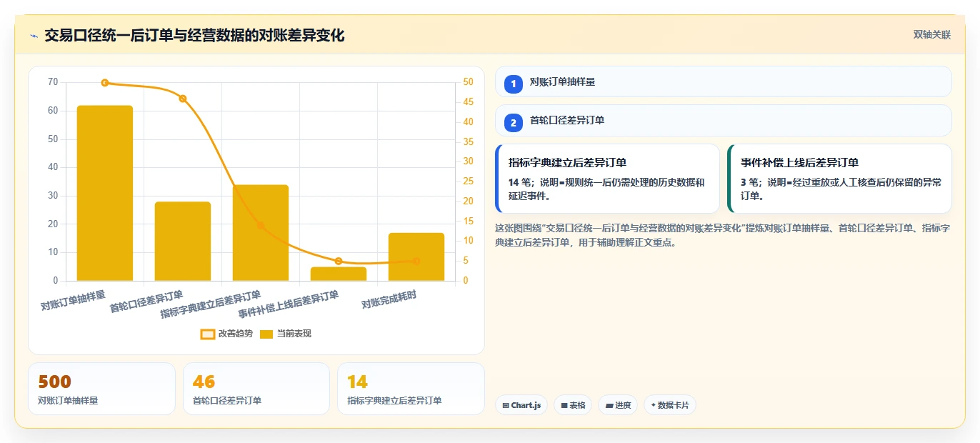The width and height of the screenshot is (980, 443).
Task: Click the trend line point above 首轮口径差异订单
Action: [183, 99]
